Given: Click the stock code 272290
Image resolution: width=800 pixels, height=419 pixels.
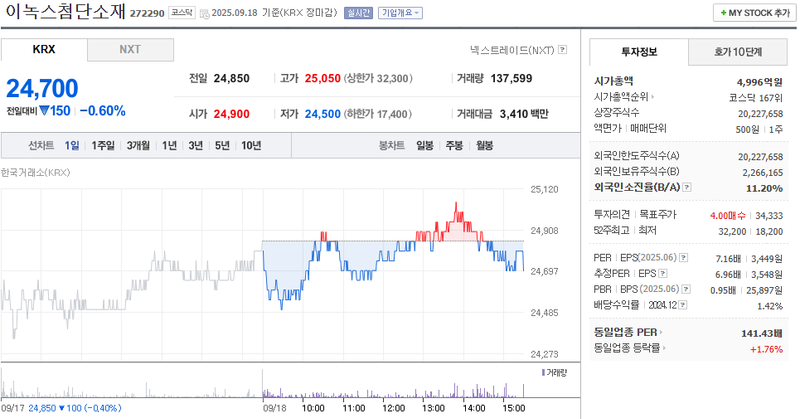Looking at the screenshot, I should click(147, 14).
